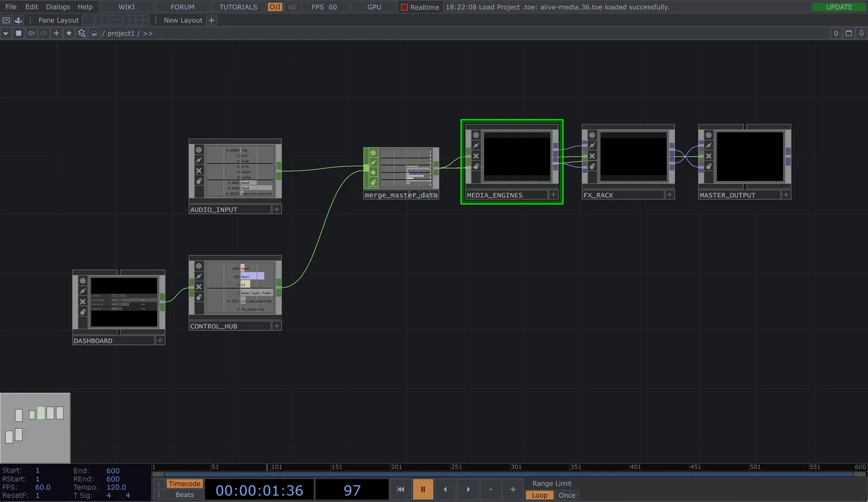The width and height of the screenshot is (868, 502).
Task: Toggle lock flag on FX_RACK node
Action: tap(592, 166)
